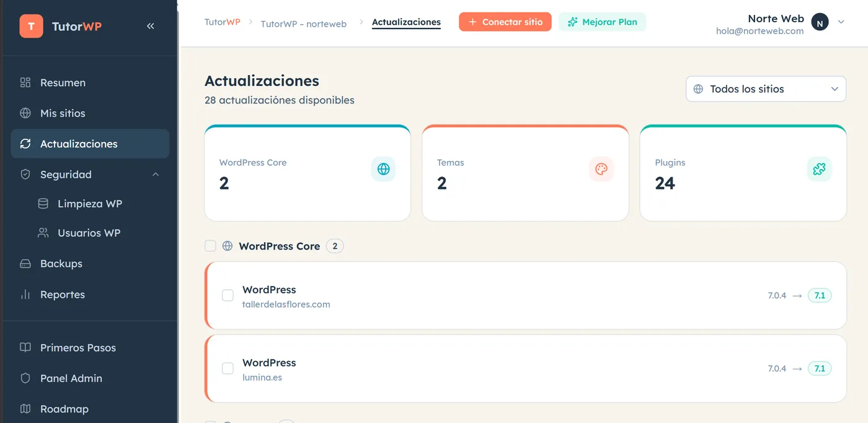The width and height of the screenshot is (868, 423).
Task: Click the 7.1 badge for lumina.es
Action: [x=820, y=368]
